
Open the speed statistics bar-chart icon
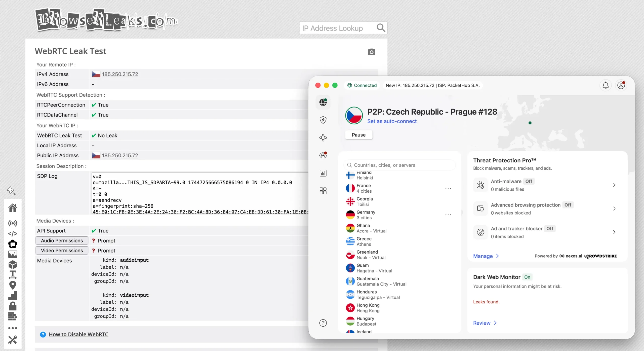(x=323, y=173)
